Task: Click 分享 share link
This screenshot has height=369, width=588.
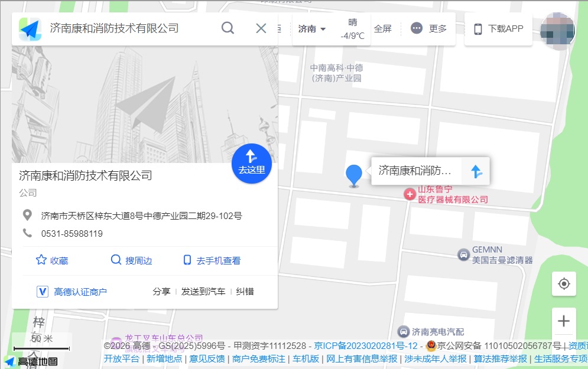Action: (161, 292)
